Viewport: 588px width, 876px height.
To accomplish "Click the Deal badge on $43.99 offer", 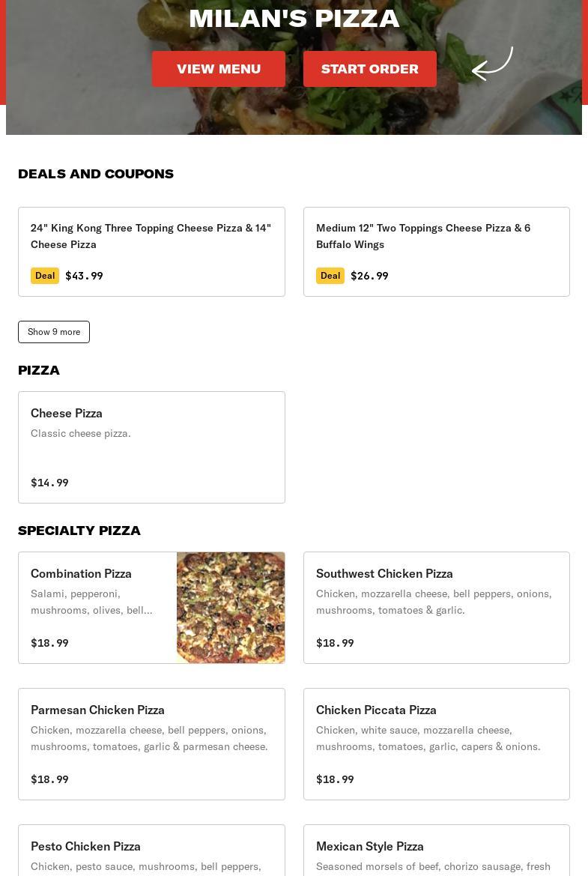I will 45,276.
